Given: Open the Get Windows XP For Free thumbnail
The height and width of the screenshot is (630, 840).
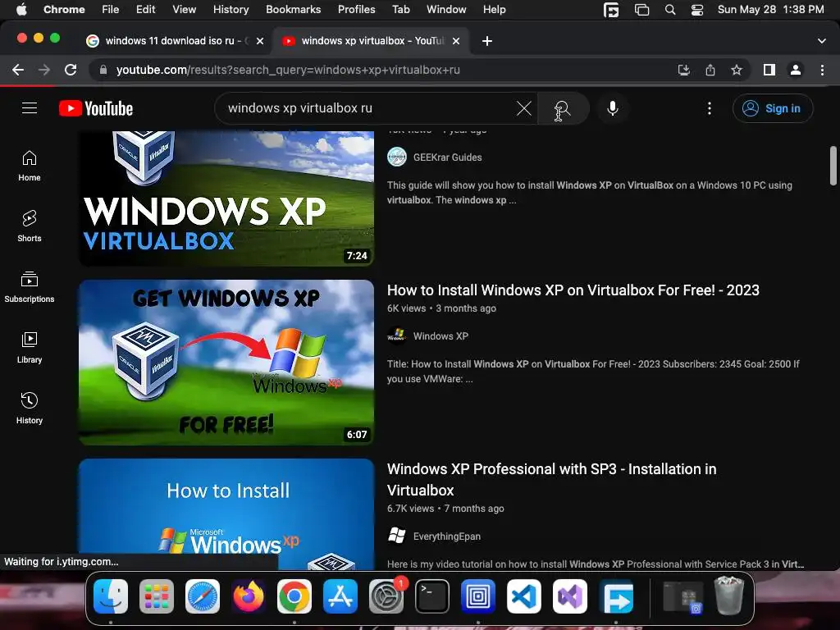Looking at the screenshot, I should [x=226, y=362].
